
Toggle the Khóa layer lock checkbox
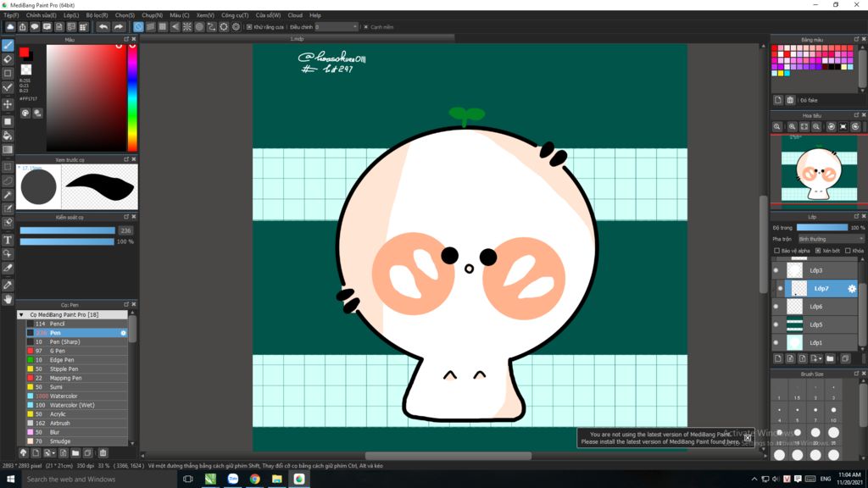tap(848, 251)
